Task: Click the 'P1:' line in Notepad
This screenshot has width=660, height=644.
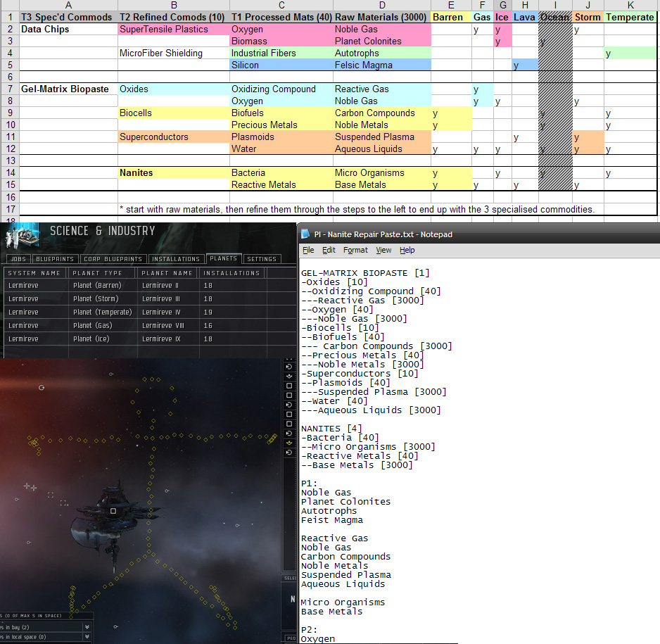Action: click(309, 484)
